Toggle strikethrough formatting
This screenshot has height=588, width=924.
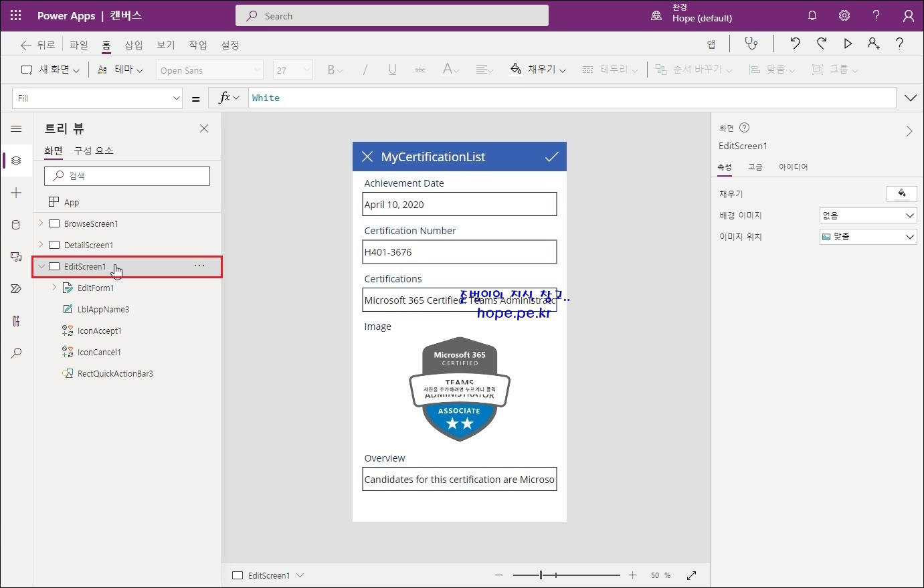420,70
